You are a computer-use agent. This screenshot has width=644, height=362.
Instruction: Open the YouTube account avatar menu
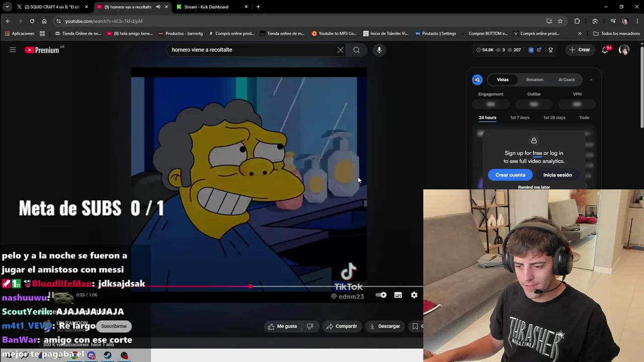point(624,50)
